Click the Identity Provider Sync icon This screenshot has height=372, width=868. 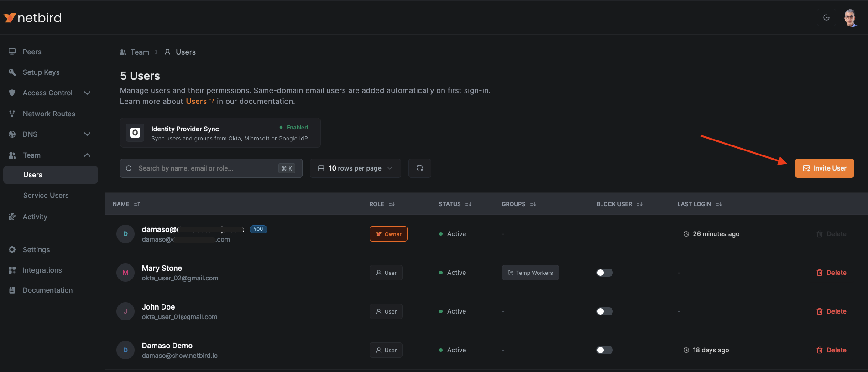(x=135, y=133)
